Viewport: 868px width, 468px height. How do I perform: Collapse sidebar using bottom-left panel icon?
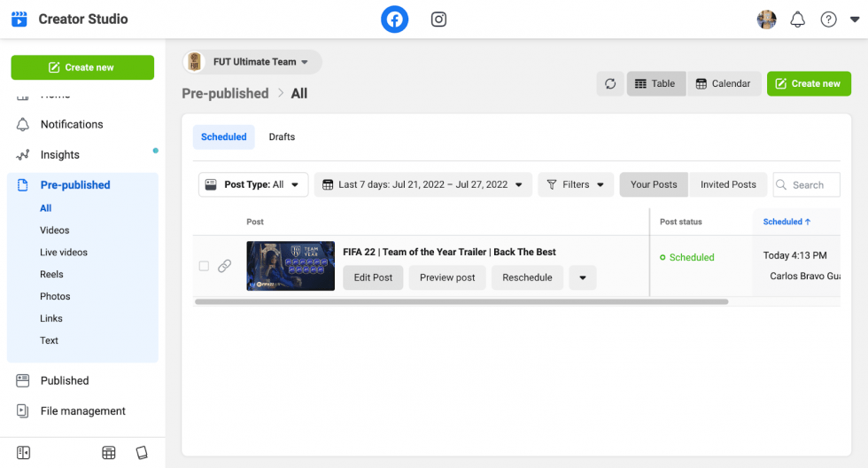[x=23, y=453]
